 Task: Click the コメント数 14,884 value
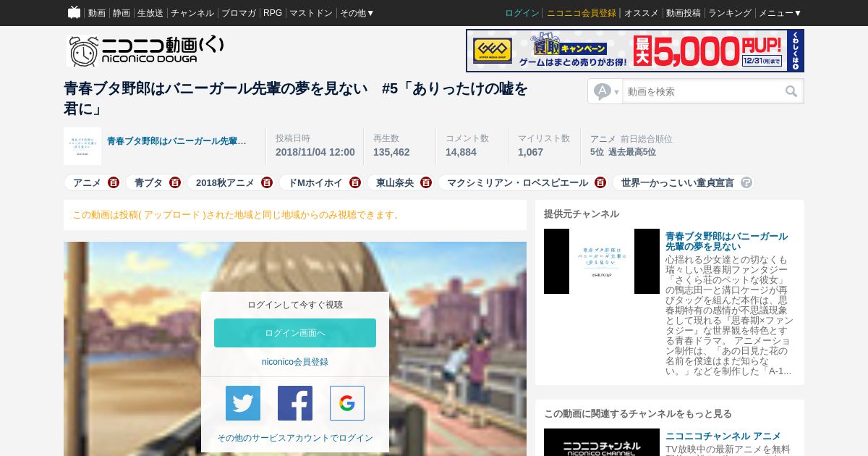[x=461, y=152]
